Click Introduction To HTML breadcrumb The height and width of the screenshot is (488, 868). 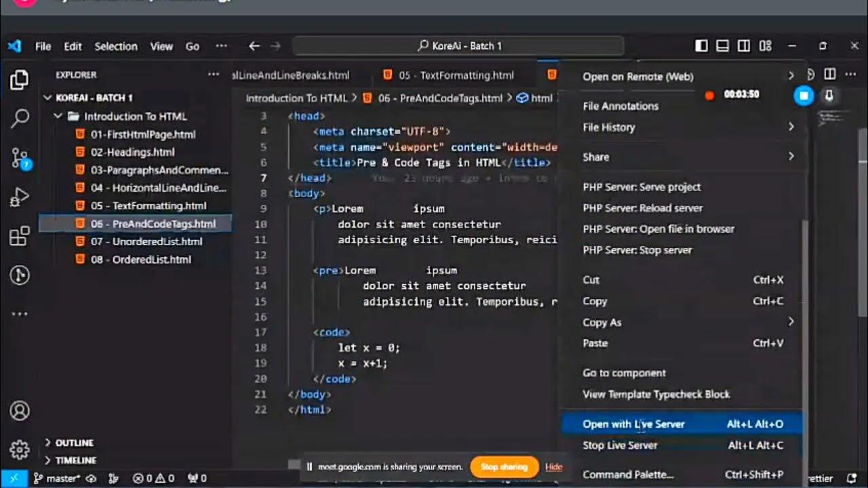296,98
